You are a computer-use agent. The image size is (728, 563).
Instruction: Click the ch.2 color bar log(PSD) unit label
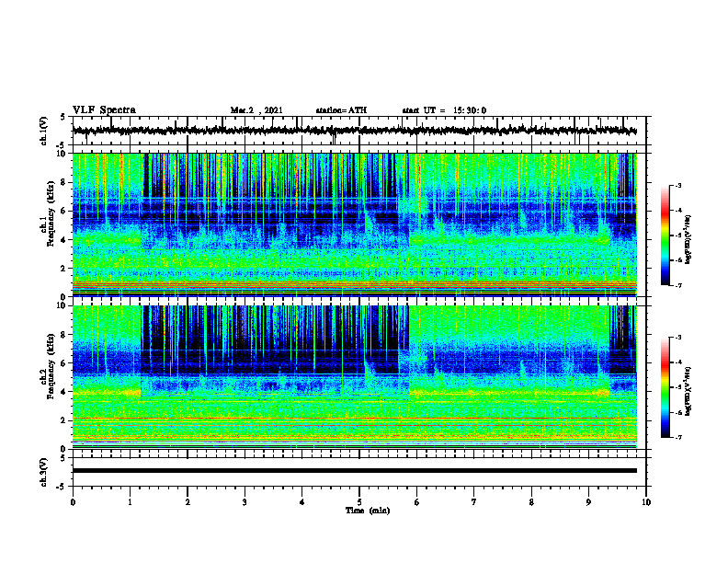pyautogui.click(x=688, y=391)
